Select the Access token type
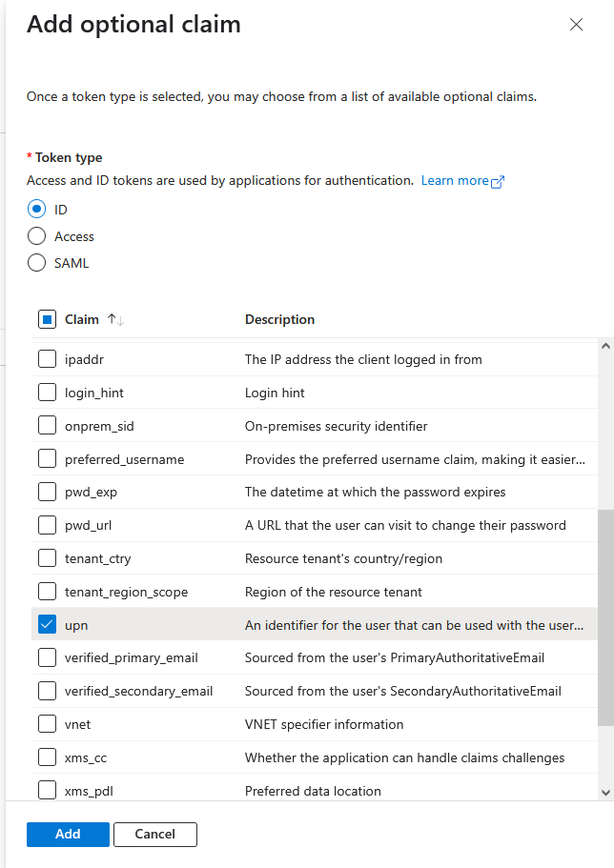 (37, 236)
